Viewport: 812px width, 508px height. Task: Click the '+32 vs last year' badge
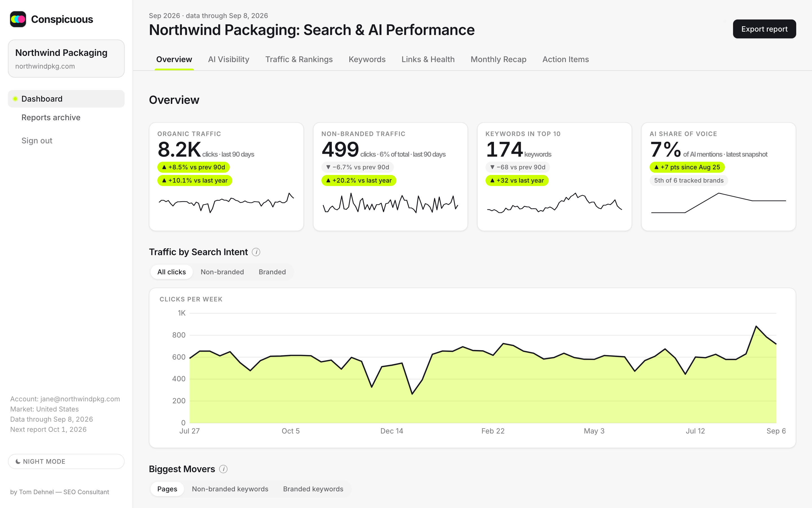517,180
